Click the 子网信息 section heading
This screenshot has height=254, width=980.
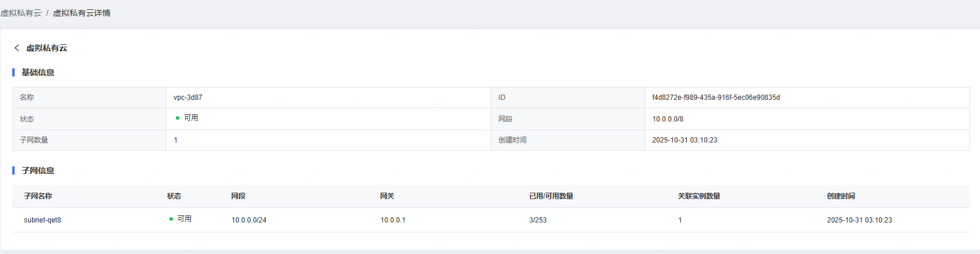tap(38, 171)
